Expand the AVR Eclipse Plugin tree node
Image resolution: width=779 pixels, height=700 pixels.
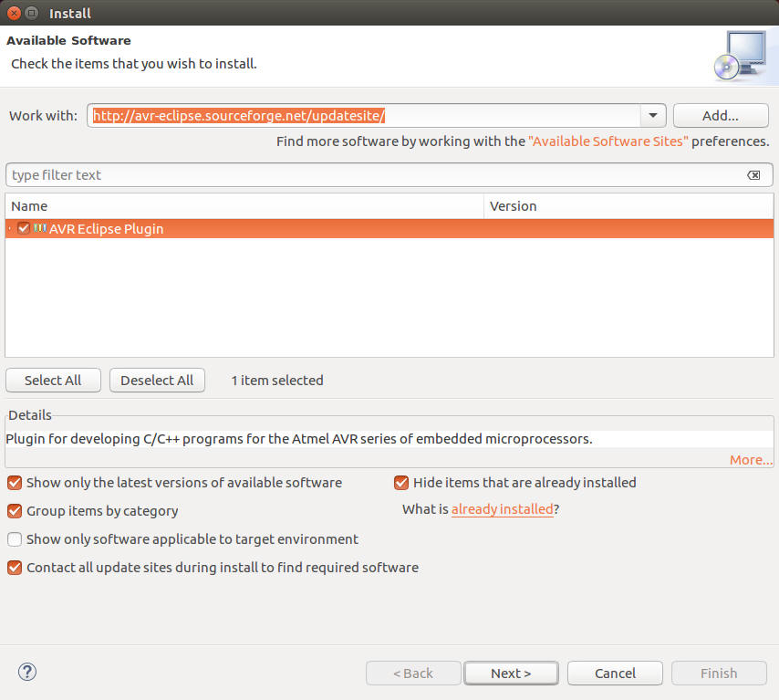point(10,228)
